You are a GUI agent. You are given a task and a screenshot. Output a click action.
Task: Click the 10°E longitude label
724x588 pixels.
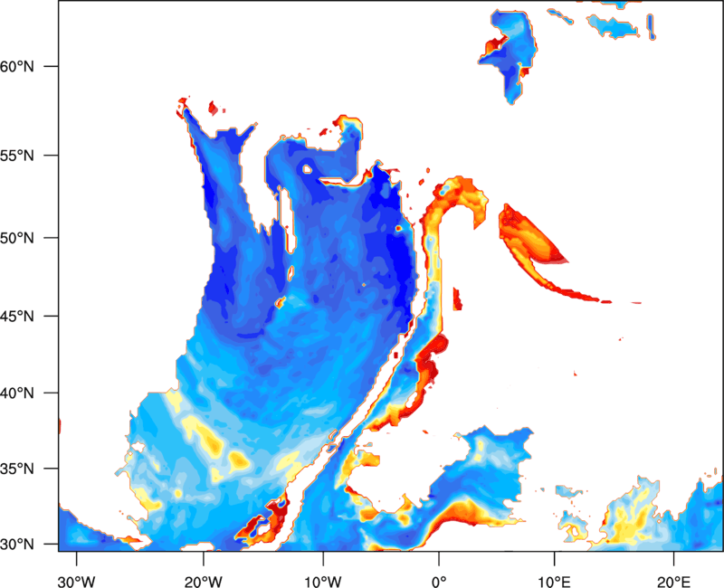[554, 582]
